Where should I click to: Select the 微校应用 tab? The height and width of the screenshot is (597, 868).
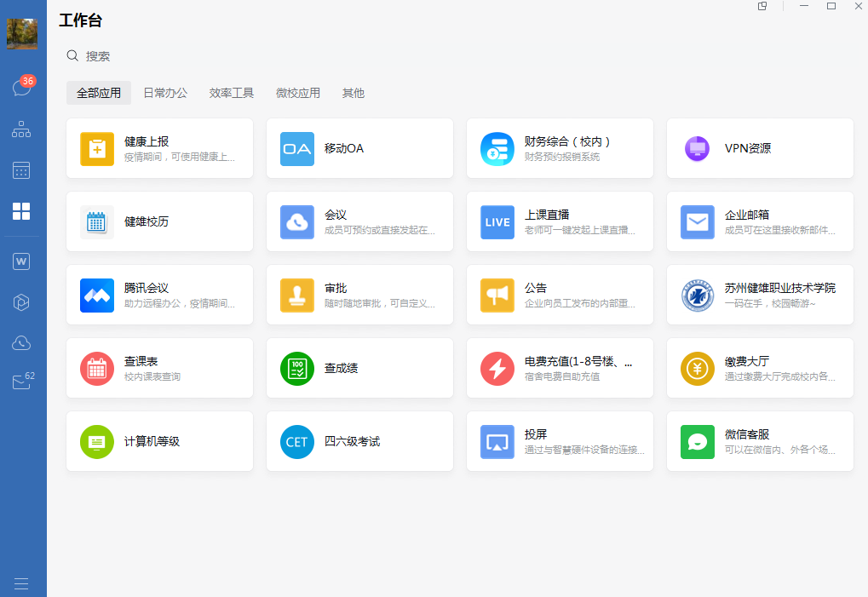(x=298, y=93)
